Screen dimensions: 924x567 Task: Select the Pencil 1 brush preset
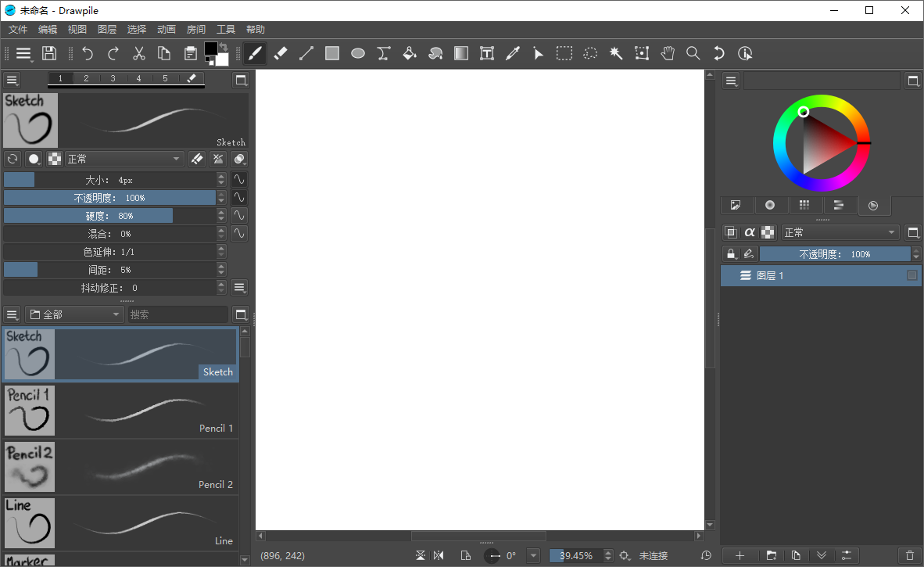coord(121,411)
